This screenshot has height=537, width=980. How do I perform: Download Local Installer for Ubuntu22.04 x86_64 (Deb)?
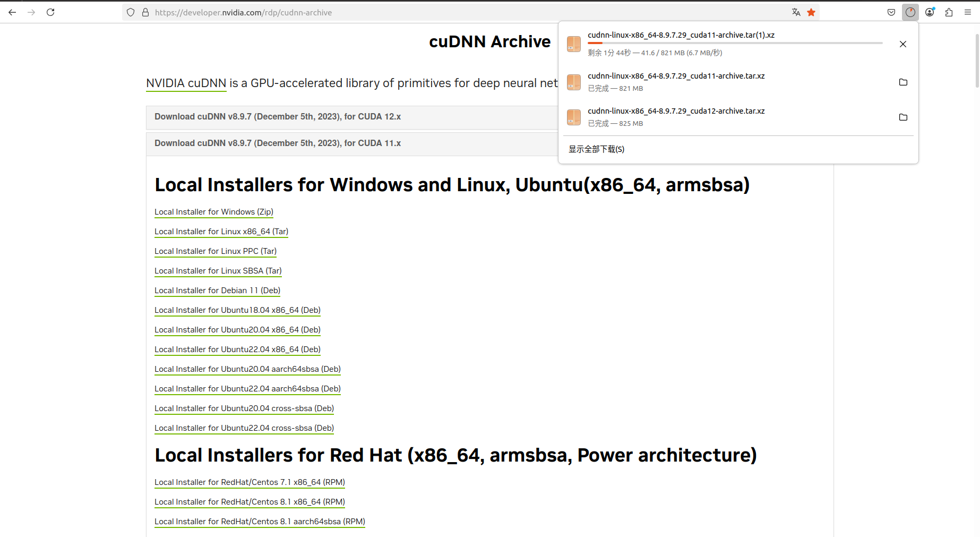(237, 350)
